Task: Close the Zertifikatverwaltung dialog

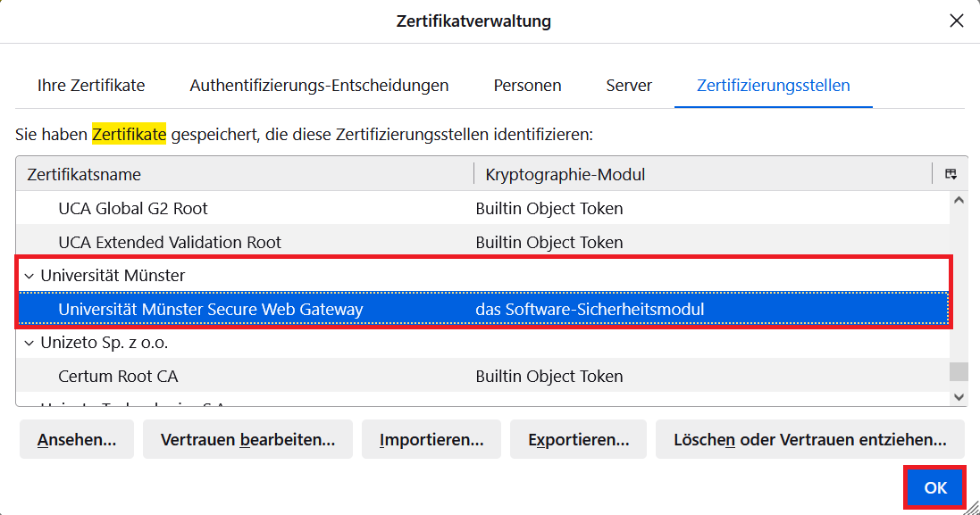Action: click(956, 21)
